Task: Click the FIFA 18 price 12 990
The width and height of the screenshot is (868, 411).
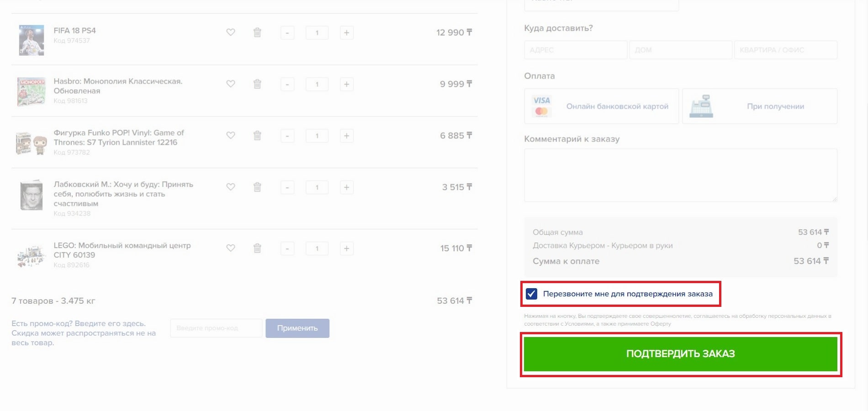Action: (x=454, y=32)
